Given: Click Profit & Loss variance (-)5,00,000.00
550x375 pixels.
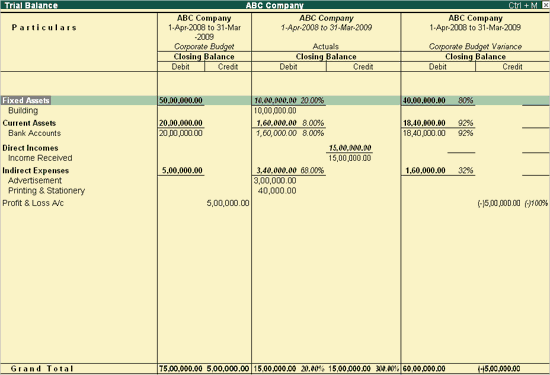Looking at the screenshot, I should (x=499, y=203).
